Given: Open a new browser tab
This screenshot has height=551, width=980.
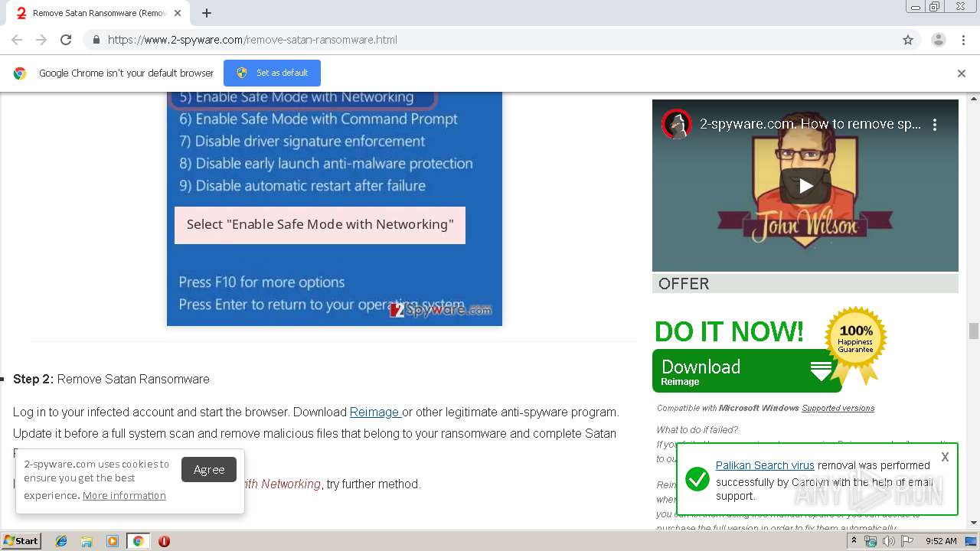Looking at the screenshot, I should pyautogui.click(x=207, y=13).
